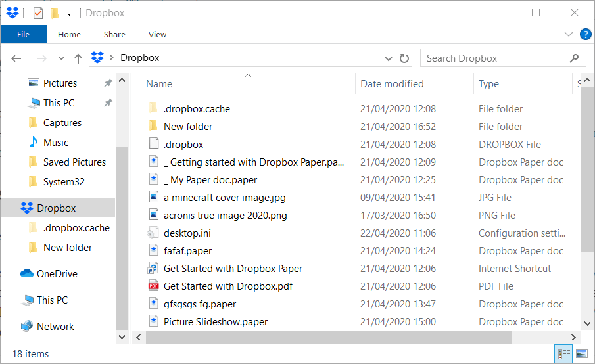Go up one folder level
This screenshot has height=364, width=595.
click(78, 58)
